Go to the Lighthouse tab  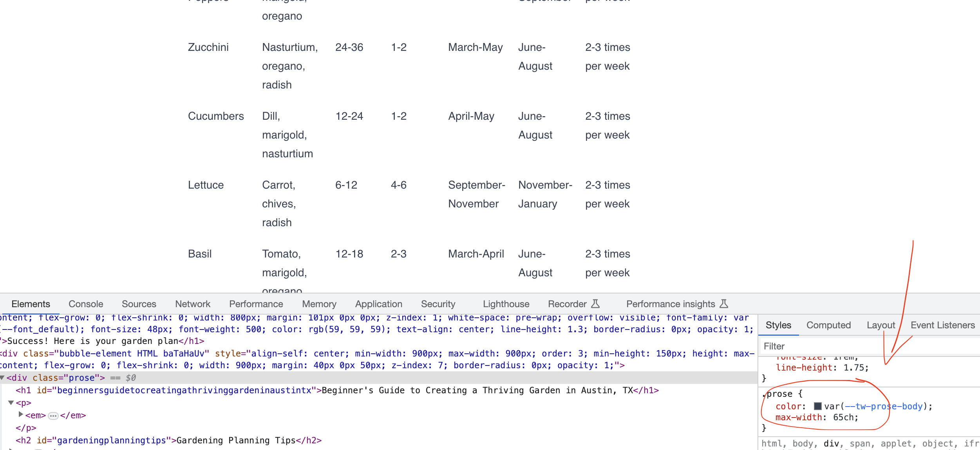[x=506, y=304]
